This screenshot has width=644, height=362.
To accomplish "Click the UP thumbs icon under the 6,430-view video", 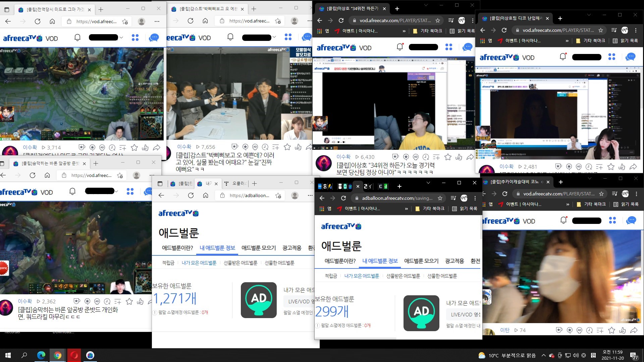I will point(459,157).
